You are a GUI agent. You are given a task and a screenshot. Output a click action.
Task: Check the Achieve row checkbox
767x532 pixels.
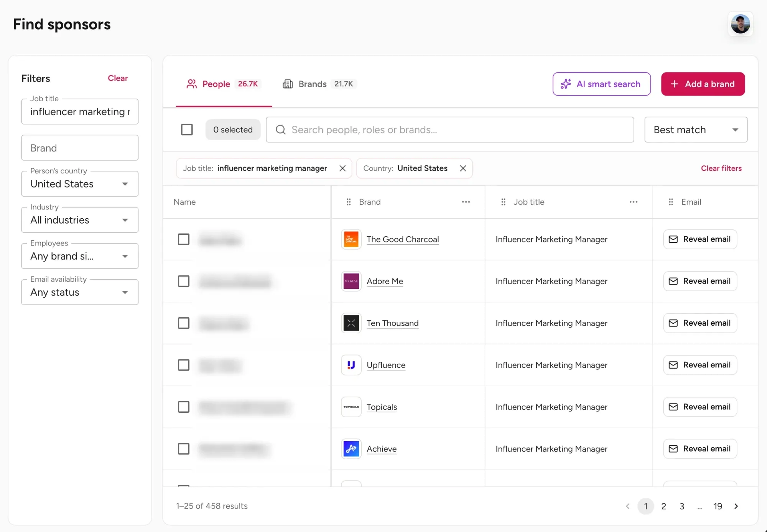[x=184, y=449]
